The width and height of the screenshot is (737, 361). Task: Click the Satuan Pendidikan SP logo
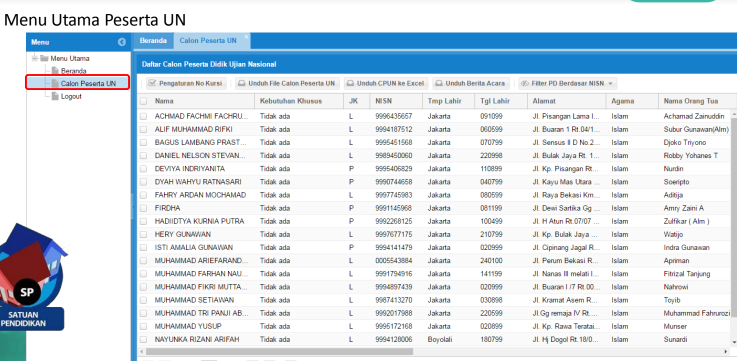[x=31, y=277]
